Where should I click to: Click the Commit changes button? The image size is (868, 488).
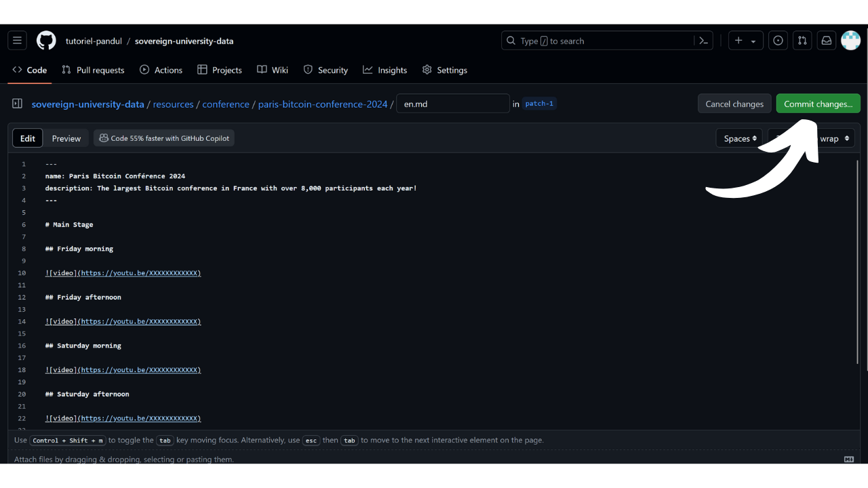818,104
